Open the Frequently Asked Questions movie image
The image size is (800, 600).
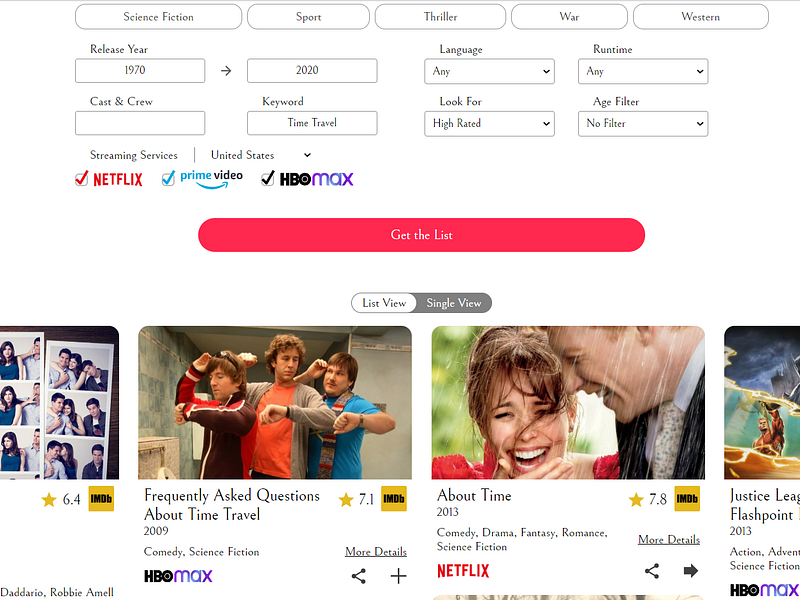pos(275,403)
